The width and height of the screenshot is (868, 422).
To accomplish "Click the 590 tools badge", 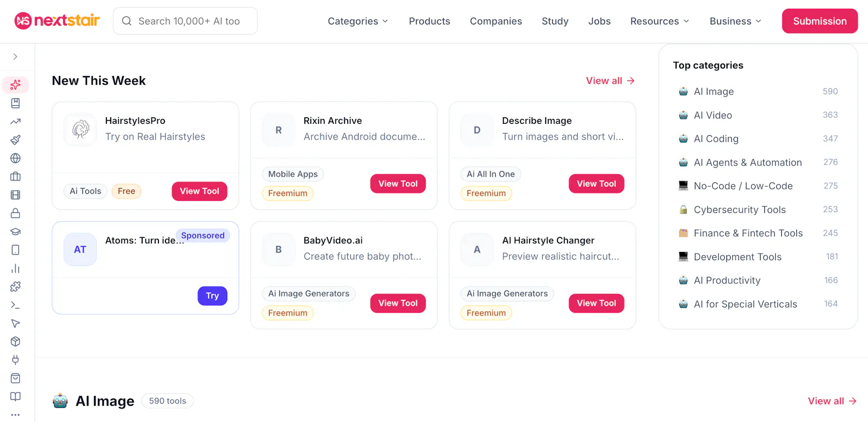I will pyautogui.click(x=168, y=401).
